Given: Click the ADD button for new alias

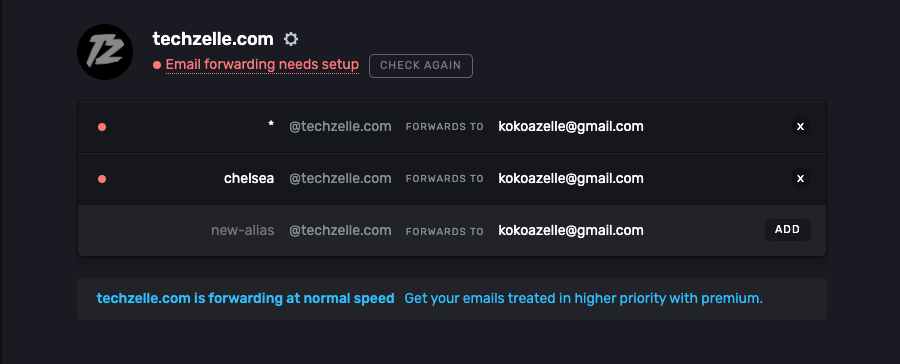Looking at the screenshot, I should (788, 230).
